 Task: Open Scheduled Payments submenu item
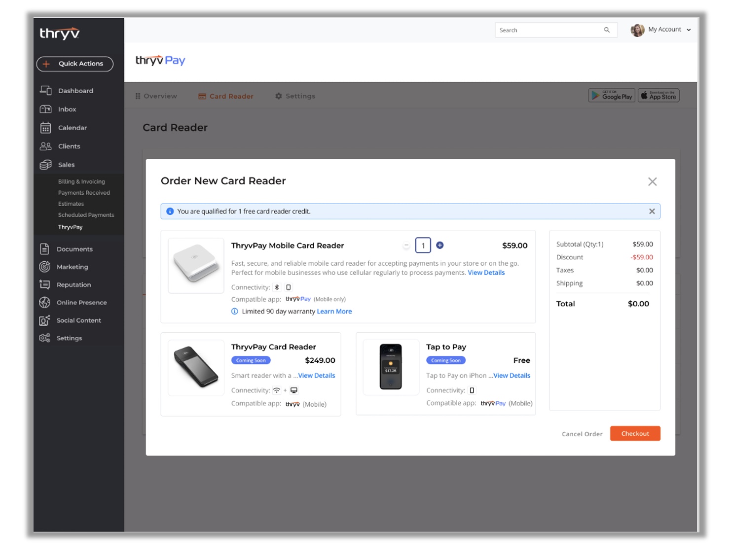coord(86,215)
